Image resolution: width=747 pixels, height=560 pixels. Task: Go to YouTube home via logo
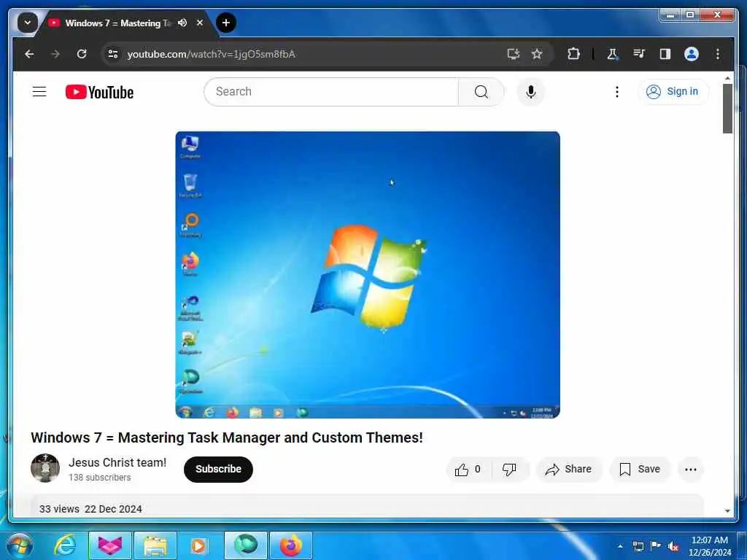point(99,92)
